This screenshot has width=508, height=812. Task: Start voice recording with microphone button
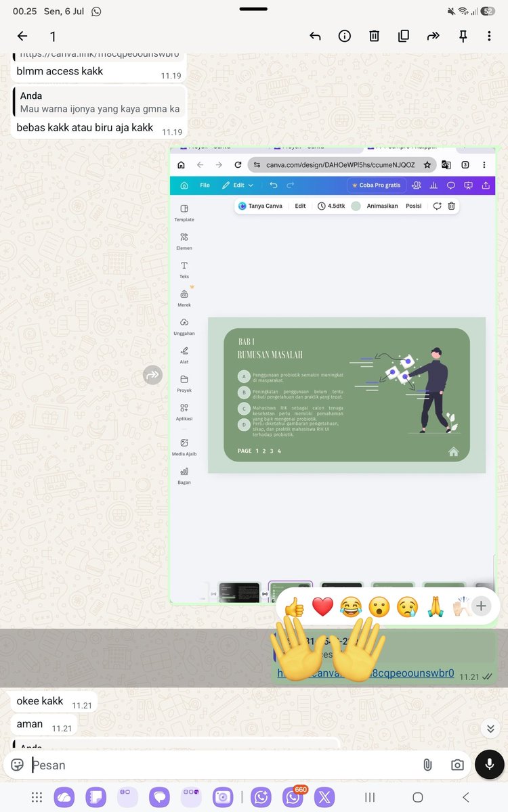click(x=489, y=764)
